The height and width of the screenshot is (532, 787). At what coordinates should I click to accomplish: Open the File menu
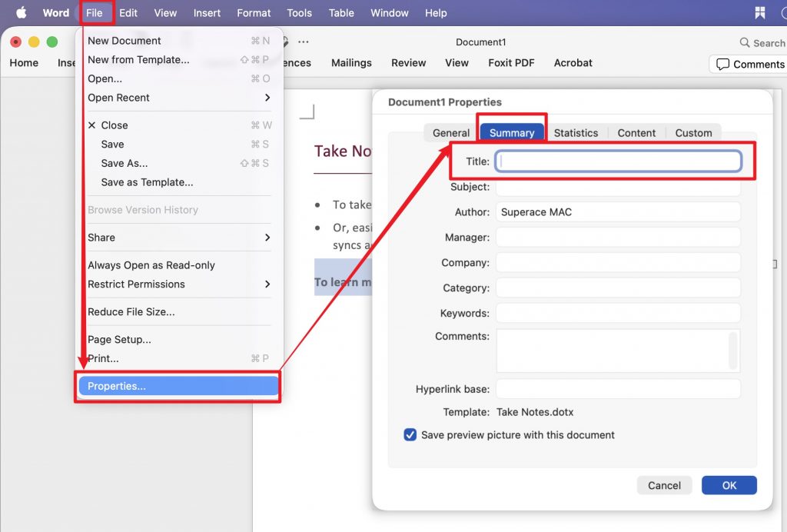(95, 13)
